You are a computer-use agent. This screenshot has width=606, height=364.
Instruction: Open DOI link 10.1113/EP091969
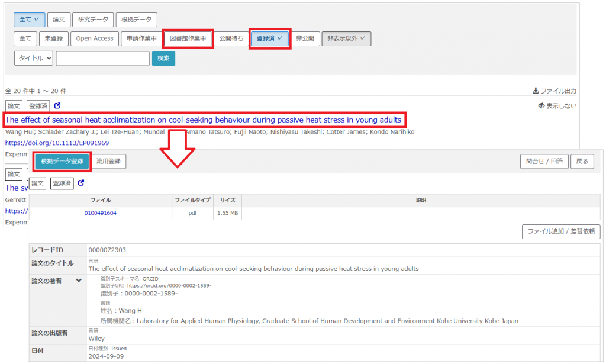[57, 143]
